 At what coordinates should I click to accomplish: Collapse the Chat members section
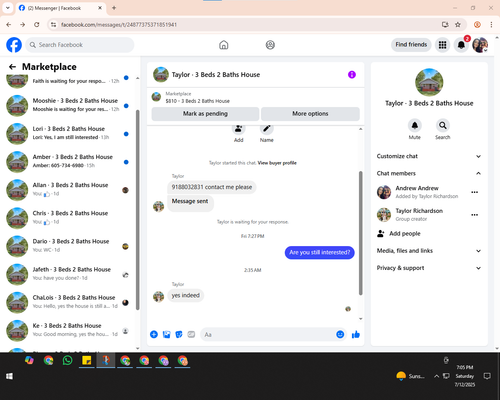[429, 173]
